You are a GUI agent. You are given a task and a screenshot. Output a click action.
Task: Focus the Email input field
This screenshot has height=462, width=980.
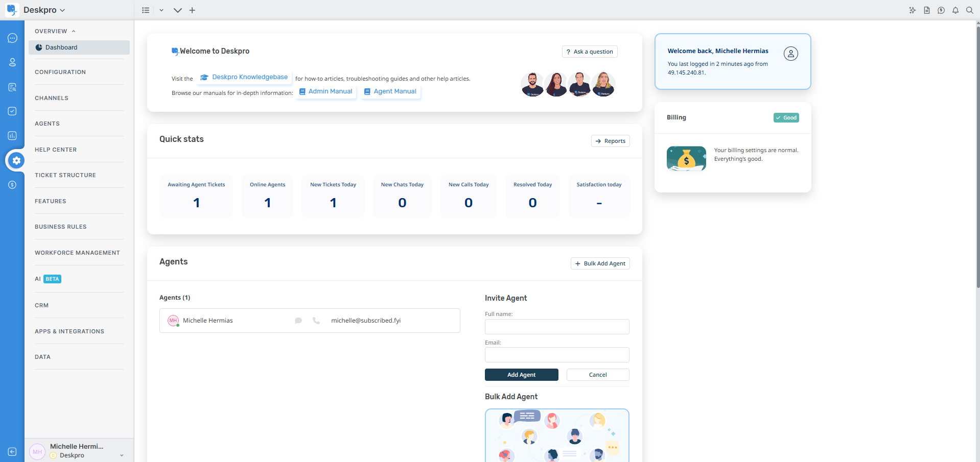[557, 355]
